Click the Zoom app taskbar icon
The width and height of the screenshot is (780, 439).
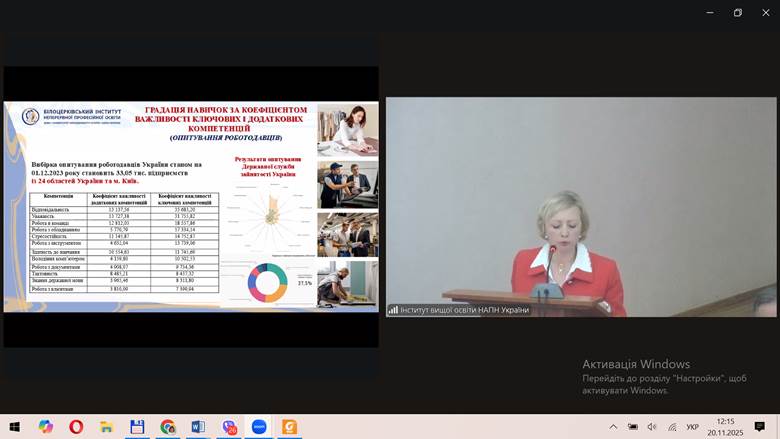259,427
